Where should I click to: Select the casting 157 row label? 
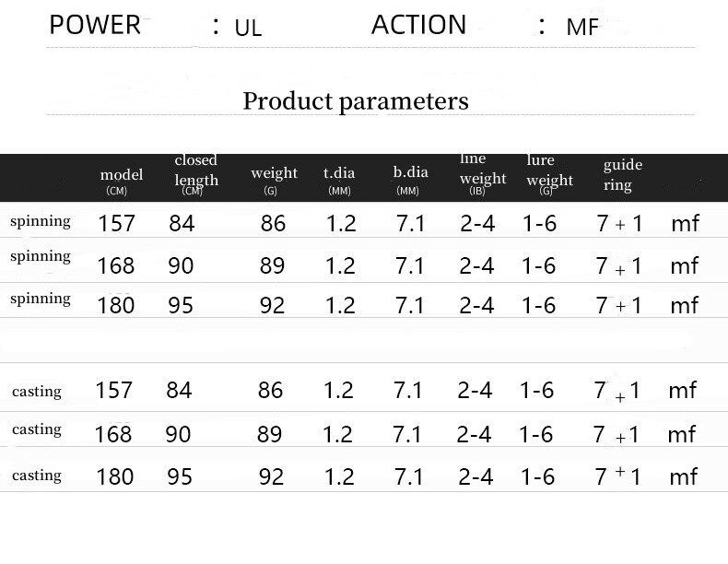coord(37,392)
